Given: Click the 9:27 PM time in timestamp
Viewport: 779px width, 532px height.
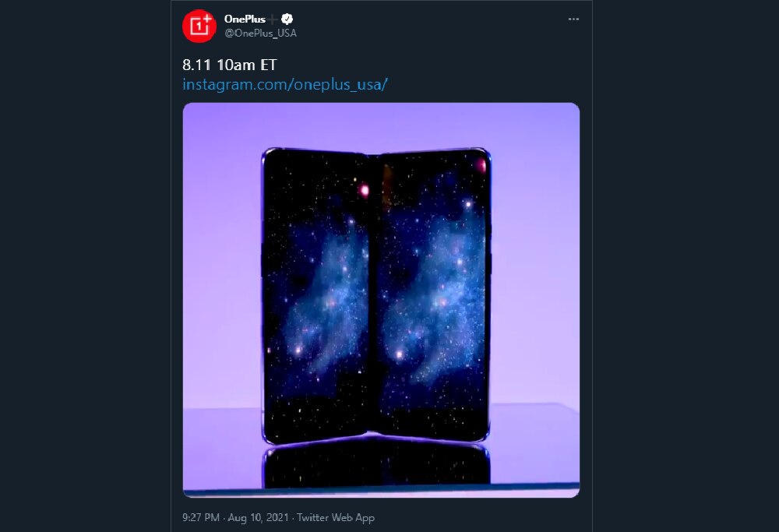Looking at the screenshot, I should (201, 518).
